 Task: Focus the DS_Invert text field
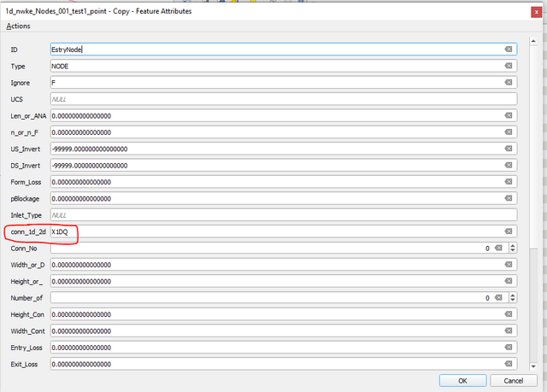click(x=273, y=166)
